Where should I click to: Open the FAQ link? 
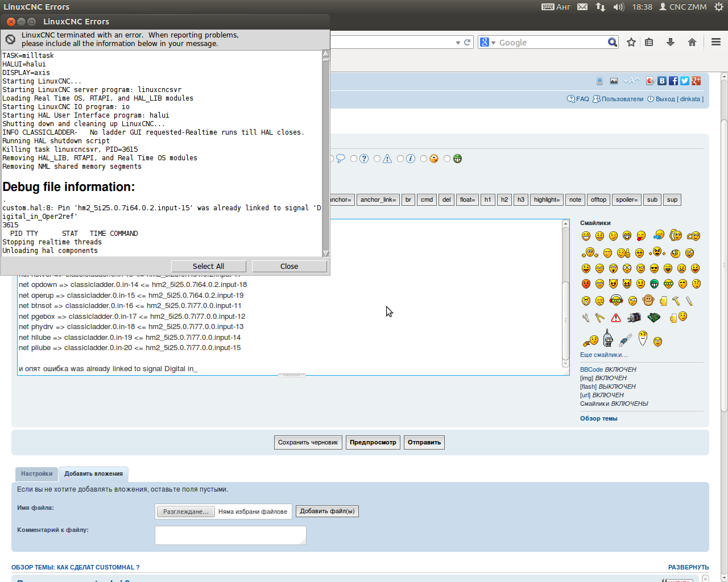578,99
